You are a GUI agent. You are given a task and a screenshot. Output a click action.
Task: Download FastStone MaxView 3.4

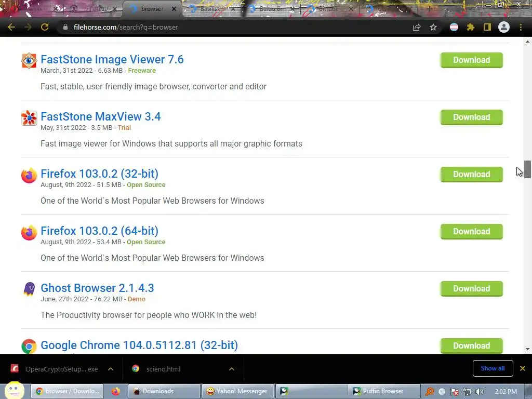coord(472,117)
